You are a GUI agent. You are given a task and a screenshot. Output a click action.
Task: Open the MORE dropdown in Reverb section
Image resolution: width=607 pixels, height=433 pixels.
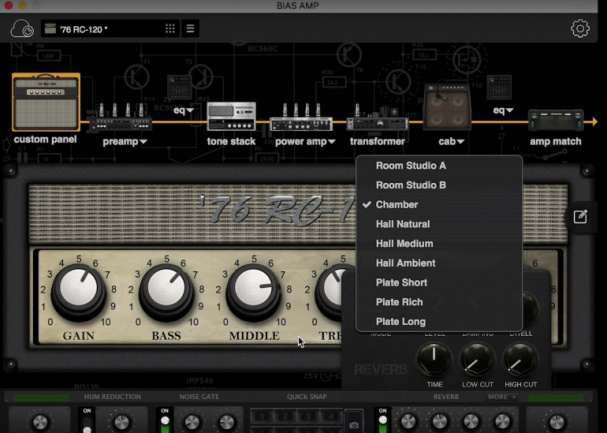(x=502, y=397)
